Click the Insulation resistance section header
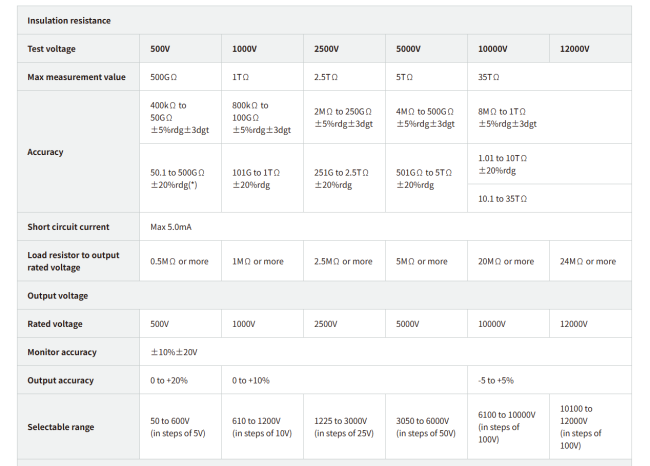This screenshot has width=650, height=466. [x=324, y=20]
